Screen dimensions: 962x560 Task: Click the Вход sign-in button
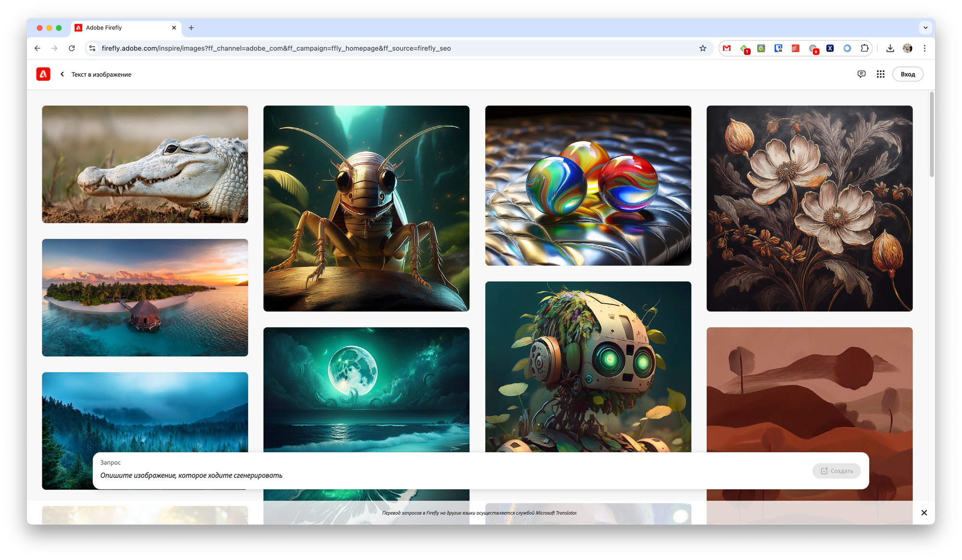coord(907,74)
